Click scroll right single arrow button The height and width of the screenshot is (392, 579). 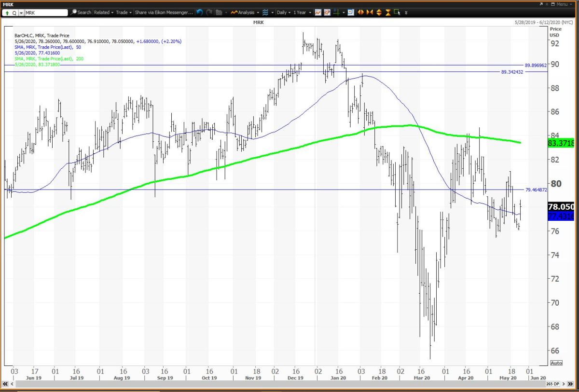(564, 384)
